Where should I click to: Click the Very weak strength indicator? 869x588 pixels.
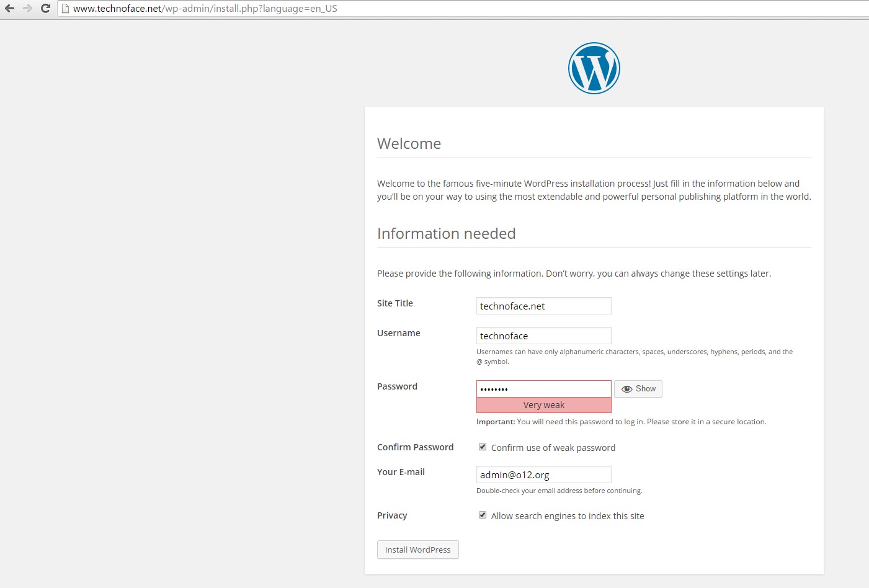[544, 405]
